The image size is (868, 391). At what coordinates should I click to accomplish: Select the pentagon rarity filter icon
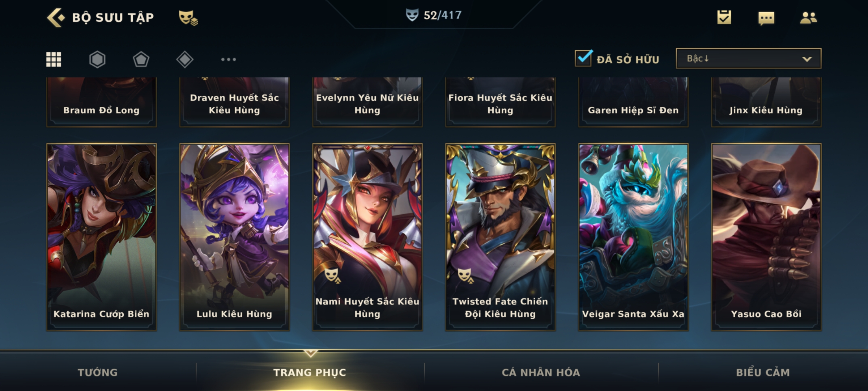pos(141,59)
